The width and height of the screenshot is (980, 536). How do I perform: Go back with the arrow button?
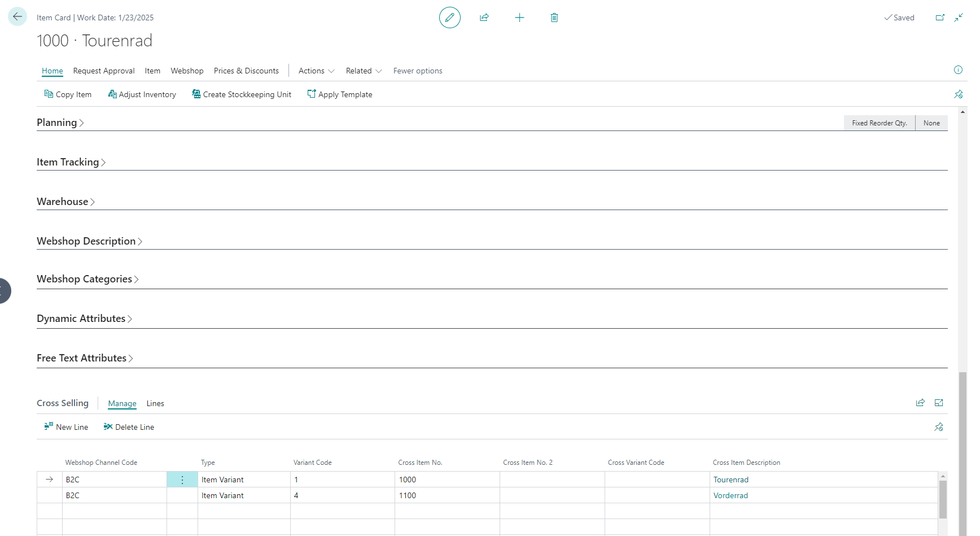pyautogui.click(x=17, y=16)
